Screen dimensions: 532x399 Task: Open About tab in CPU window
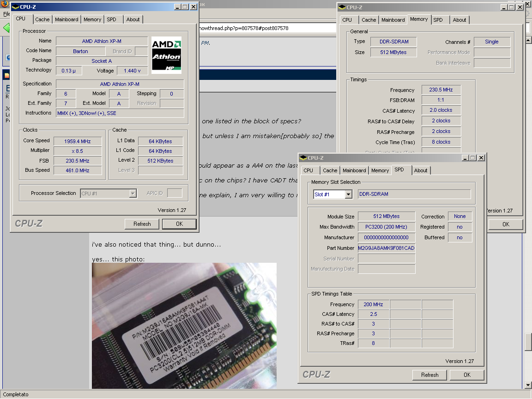click(133, 19)
